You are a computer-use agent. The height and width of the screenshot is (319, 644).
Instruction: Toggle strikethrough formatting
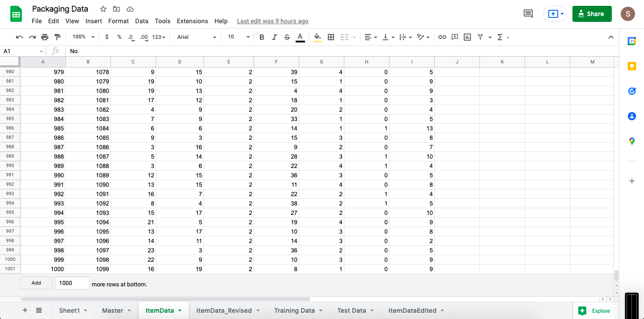click(x=287, y=37)
